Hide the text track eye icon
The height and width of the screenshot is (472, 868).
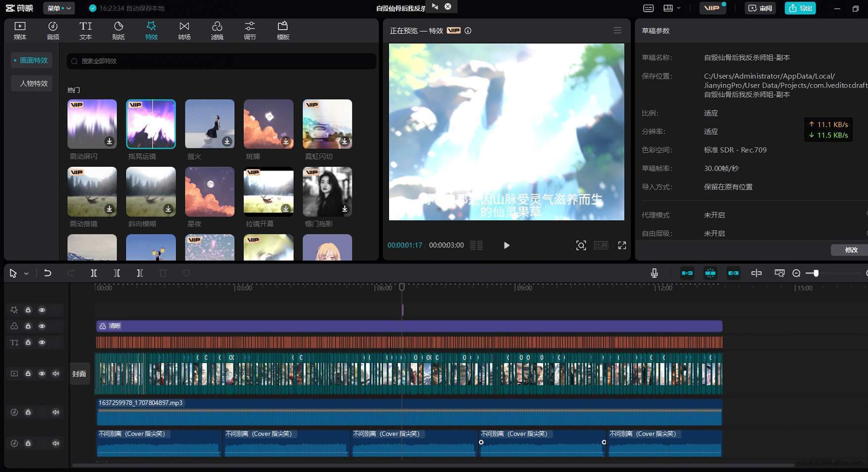[42, 342]
